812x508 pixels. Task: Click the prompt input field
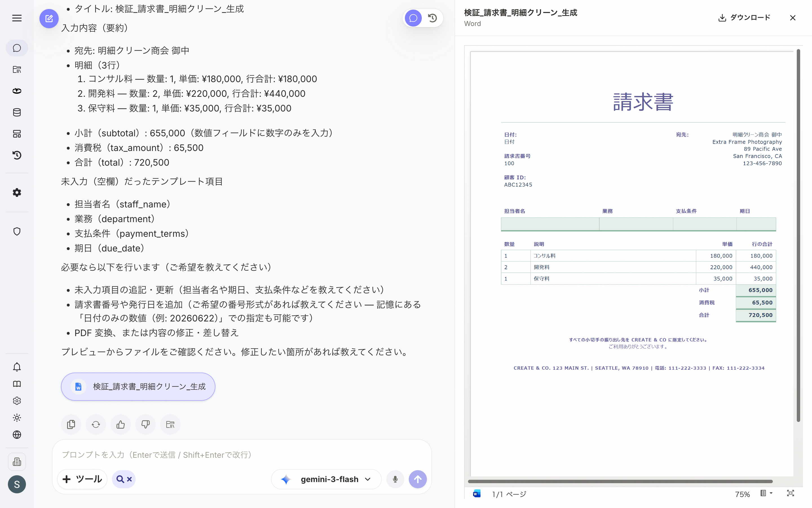click(242, 455)
